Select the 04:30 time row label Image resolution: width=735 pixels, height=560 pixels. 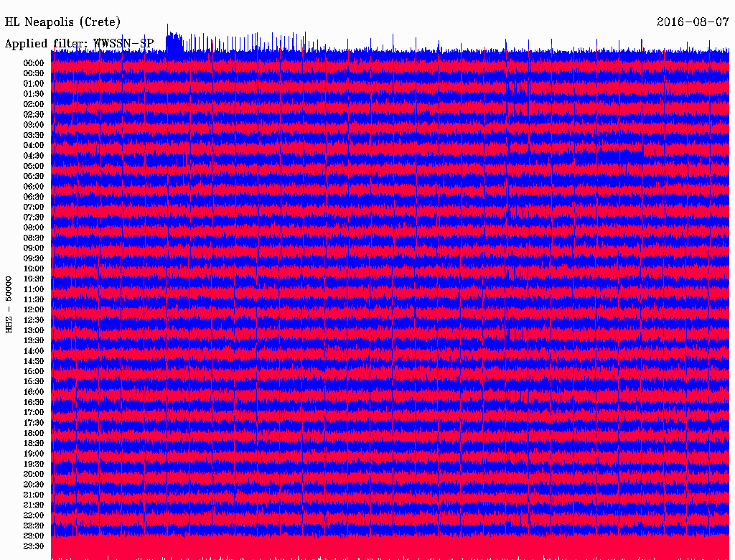pyautogui.click(x=34, y=156)
